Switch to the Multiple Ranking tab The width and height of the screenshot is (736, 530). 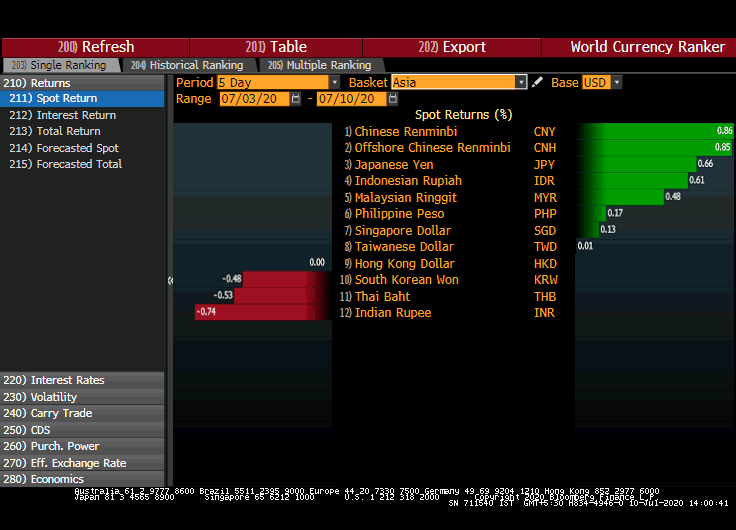coord(318,65)
